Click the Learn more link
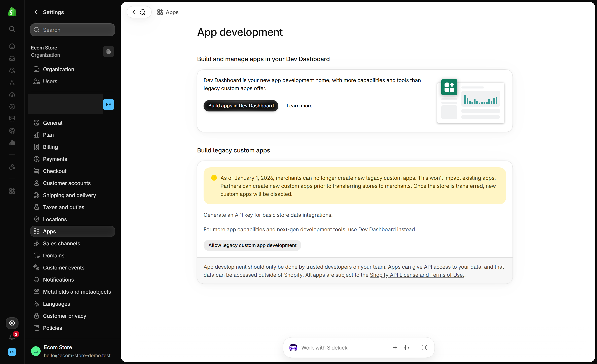The width and height of the screenshot is (597, 364). tap(300, 106)
